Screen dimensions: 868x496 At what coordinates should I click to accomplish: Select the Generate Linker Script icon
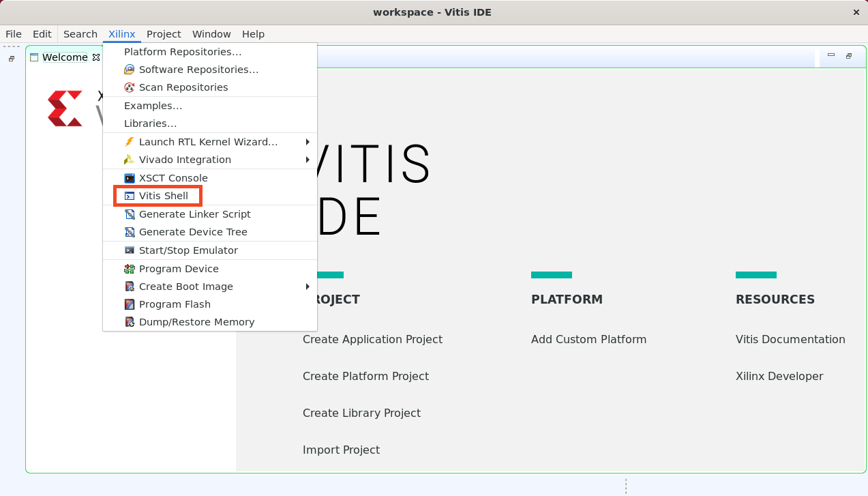pyautogui.click(x=130, y=214)
